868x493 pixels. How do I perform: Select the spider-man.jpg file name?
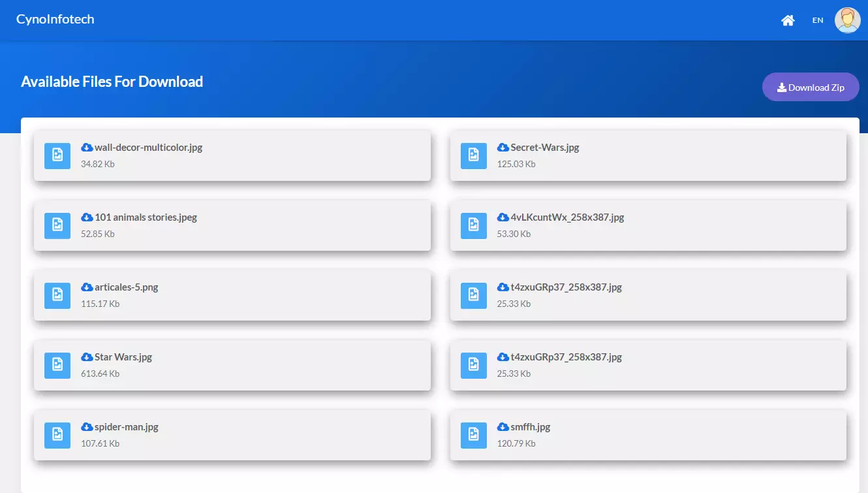pos(127,427)
